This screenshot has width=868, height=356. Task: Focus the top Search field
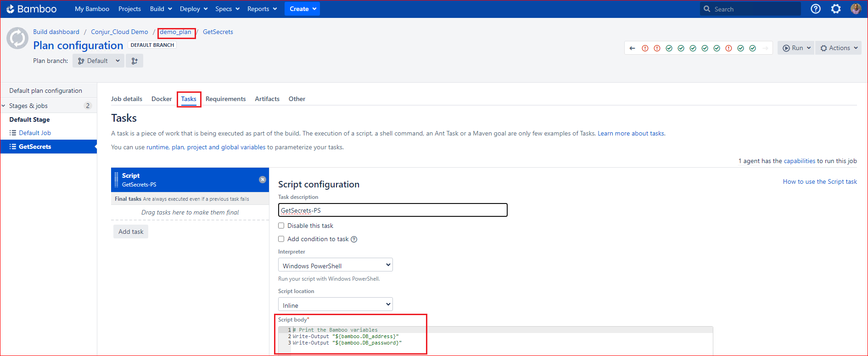pos(750,9)
